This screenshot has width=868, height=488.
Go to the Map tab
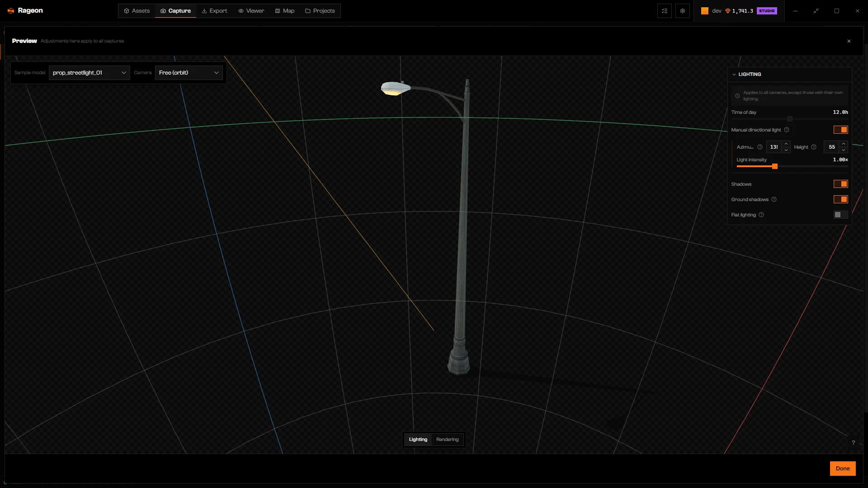pos(284,11)
